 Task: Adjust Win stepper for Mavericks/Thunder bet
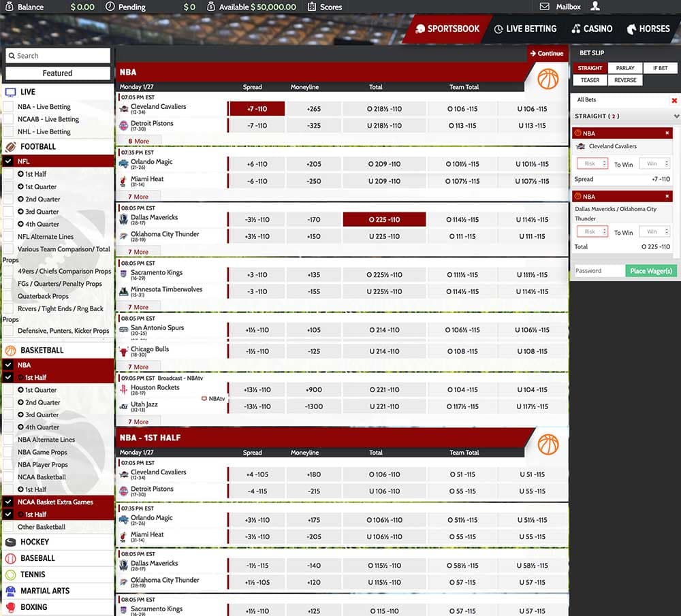667,231
